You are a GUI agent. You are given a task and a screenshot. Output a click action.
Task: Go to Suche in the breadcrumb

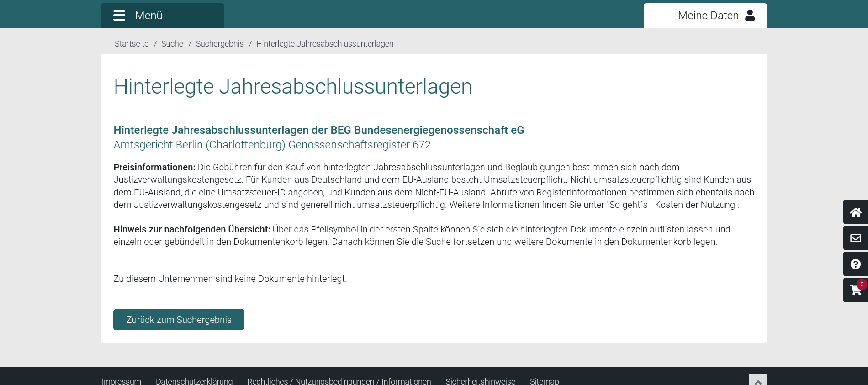[x=172, y=44]
